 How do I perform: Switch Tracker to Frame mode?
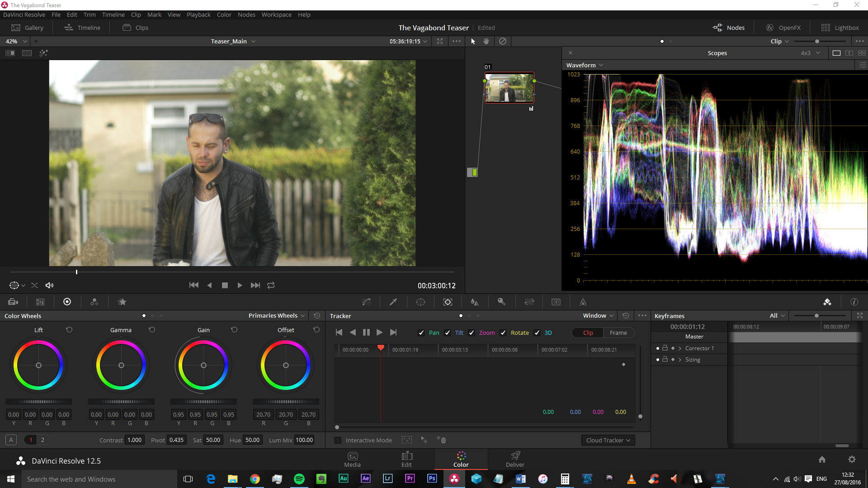tap(618, 333)
